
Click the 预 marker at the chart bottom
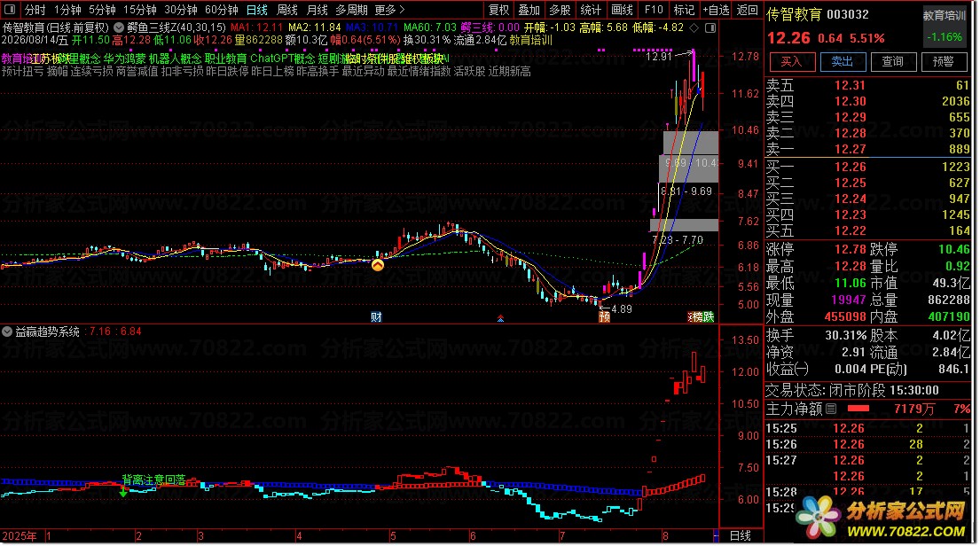[x=604, y=316]
